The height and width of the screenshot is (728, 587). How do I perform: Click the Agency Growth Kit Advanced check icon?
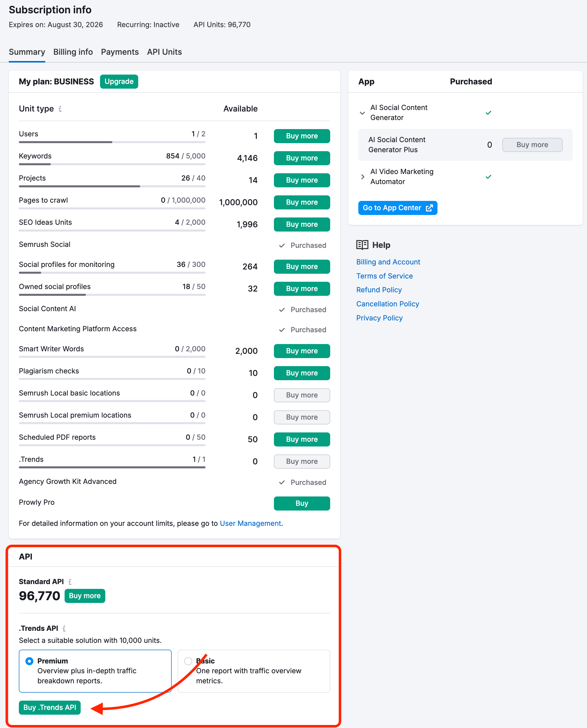(282, 482)
